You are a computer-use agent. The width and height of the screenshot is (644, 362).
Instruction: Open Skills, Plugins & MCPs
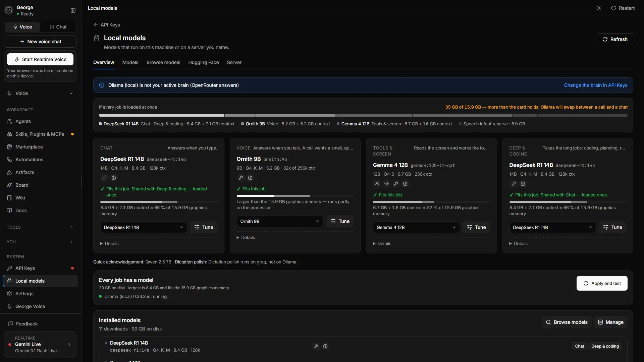click(40, 134)
